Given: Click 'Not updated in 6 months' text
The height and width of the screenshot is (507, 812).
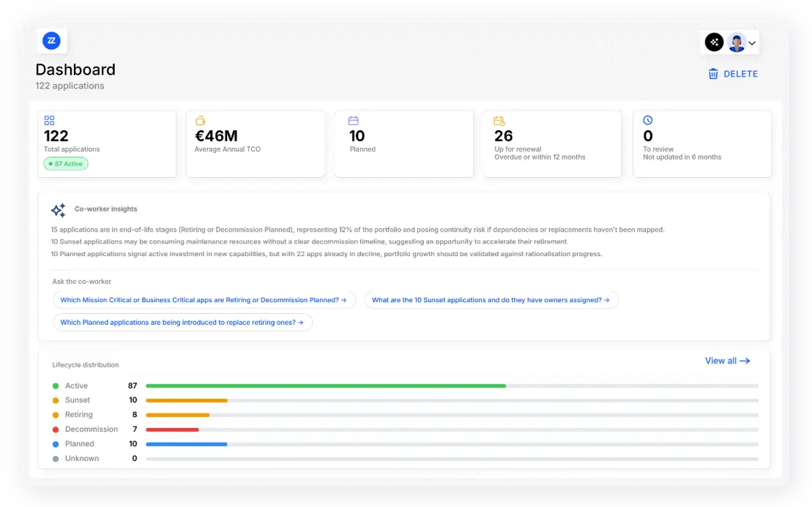Looking at the screenshot, I should click(x=682, y=157).
